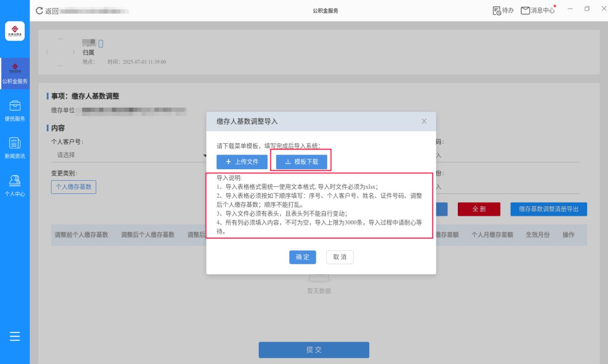Click the app logo at sidebar top
Screen dimensions: 608x364
point(15,31)
